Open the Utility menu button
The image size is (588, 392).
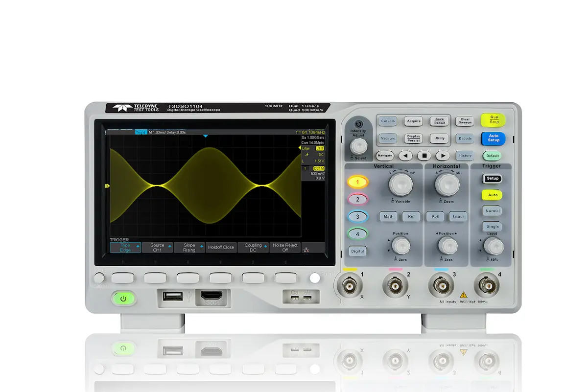[x=439, y=138]
